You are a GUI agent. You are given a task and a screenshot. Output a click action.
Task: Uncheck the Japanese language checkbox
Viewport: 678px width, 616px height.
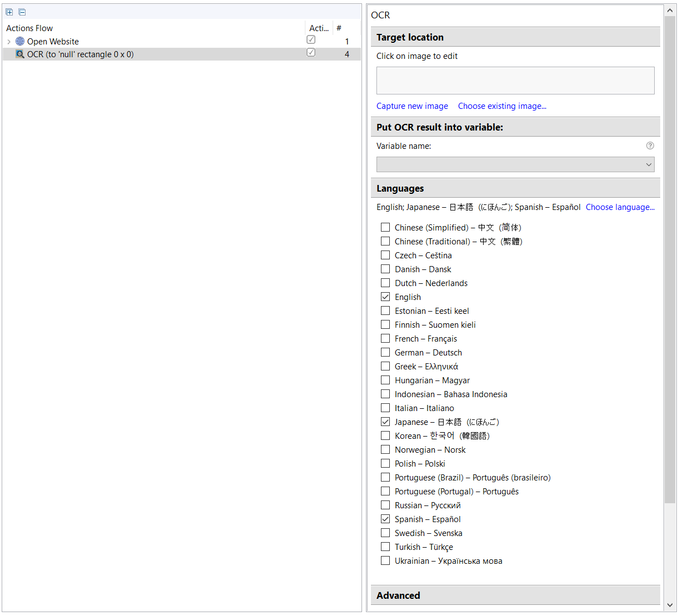point(385,422)
